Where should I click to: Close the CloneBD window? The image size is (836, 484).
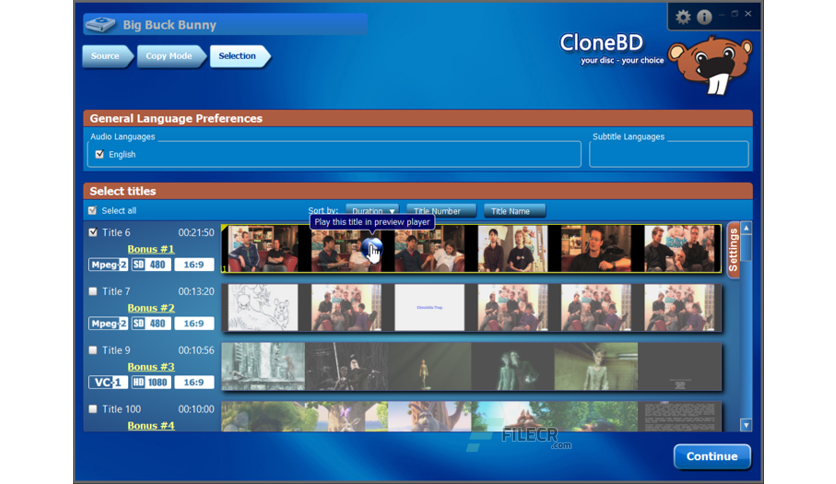pyautogui.click(x=748, y=14)
